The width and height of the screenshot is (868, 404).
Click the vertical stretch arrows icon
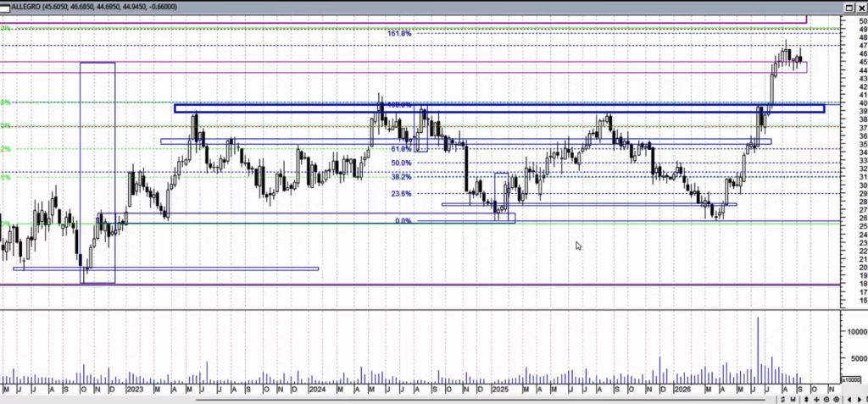point(807,400)
